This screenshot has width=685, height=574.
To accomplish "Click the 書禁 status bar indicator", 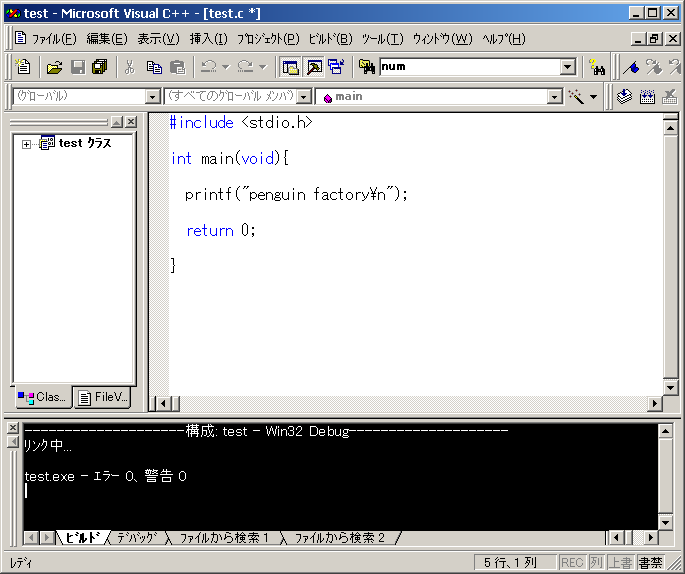I will 650,563.
